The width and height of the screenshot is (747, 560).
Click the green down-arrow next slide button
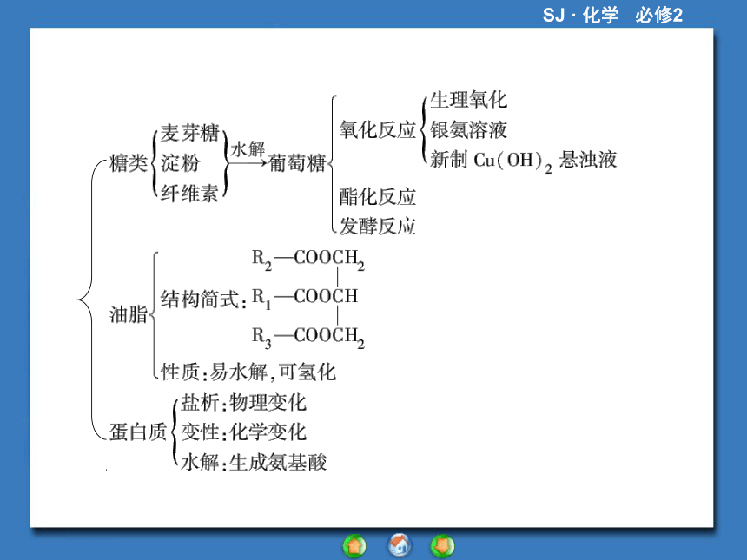tap(443, 546)
